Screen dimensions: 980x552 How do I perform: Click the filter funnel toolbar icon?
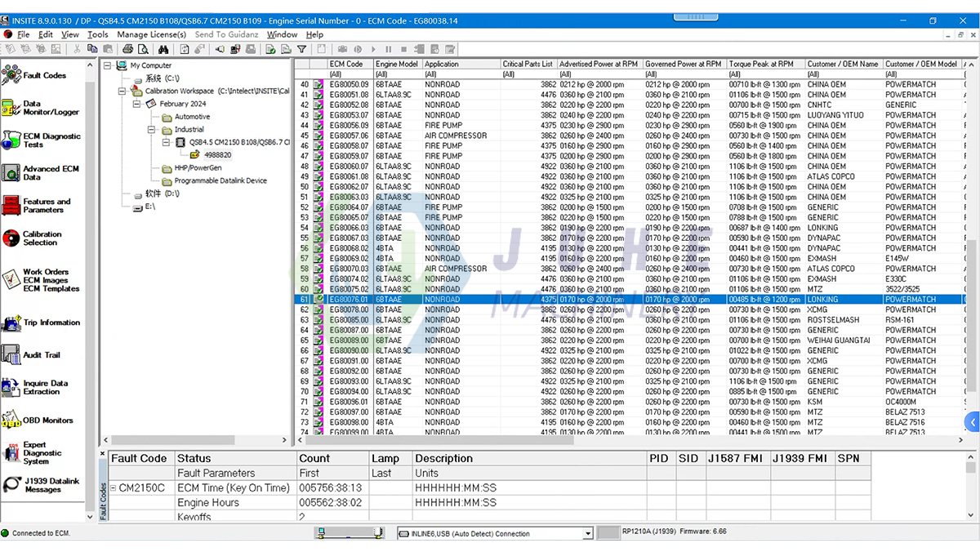tap(301, 49)
